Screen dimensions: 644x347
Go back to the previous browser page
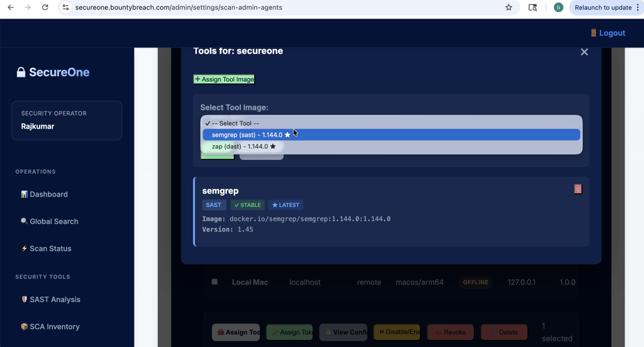click(11, 7)
